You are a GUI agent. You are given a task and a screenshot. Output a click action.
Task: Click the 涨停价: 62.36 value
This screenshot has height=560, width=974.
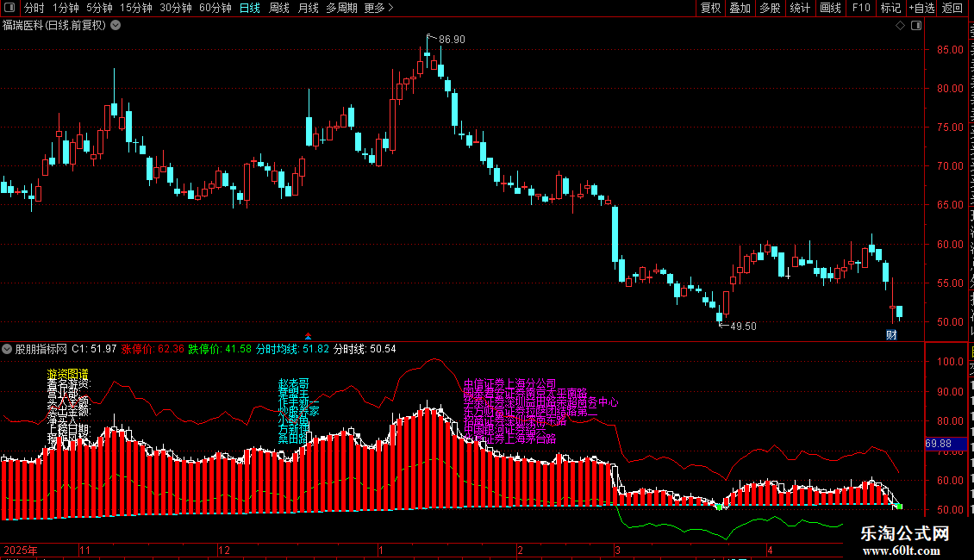[153, 349]
